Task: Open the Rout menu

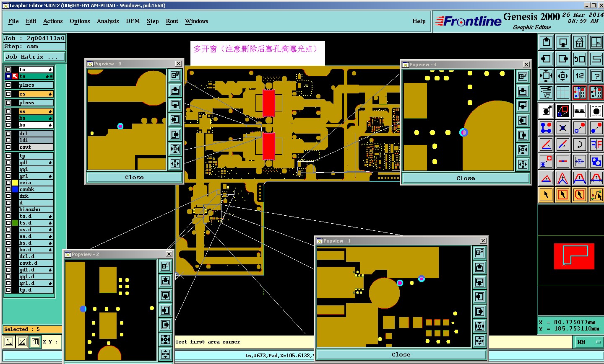Action: point(172,21)
